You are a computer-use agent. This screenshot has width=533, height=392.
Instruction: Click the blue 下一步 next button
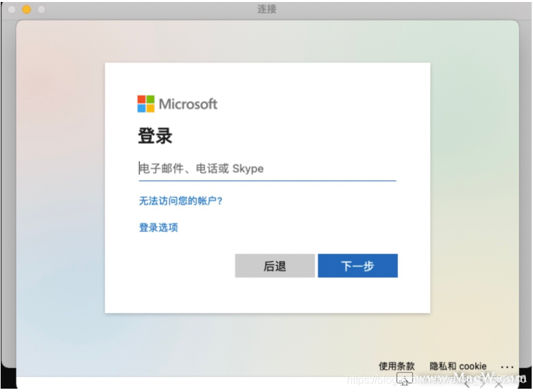357,266
